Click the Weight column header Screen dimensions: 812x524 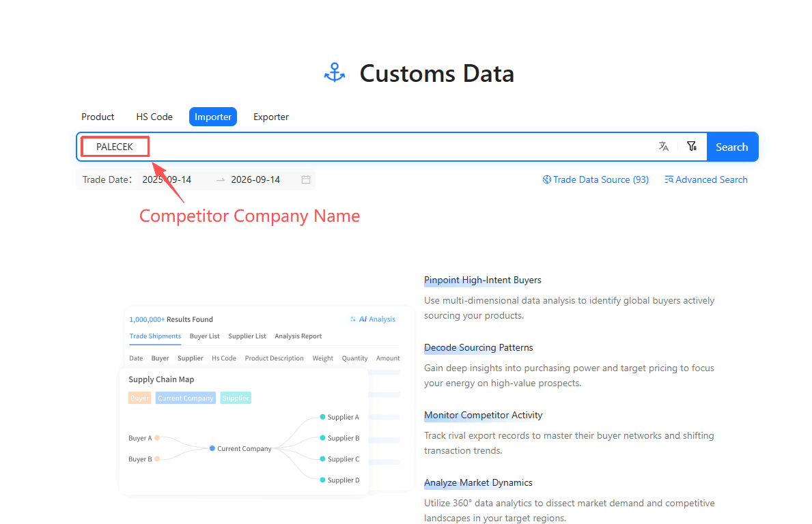coord(322,358)
